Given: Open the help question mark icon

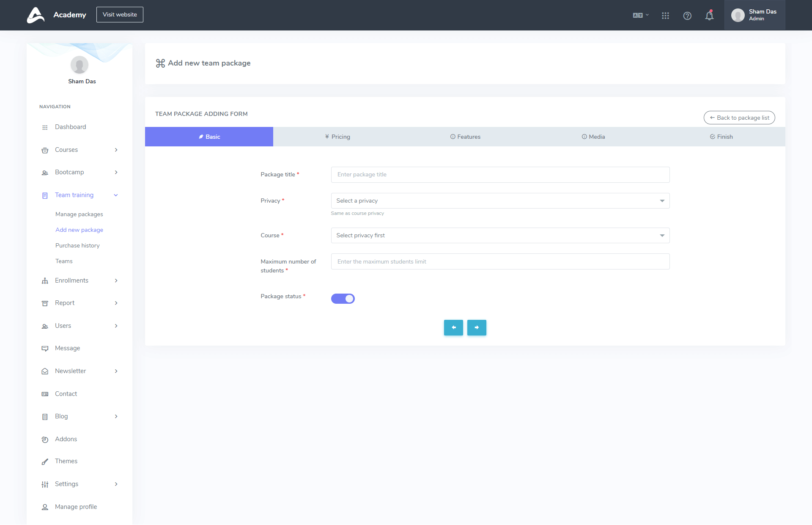Looking at the screenshot, I should [687, 16].
